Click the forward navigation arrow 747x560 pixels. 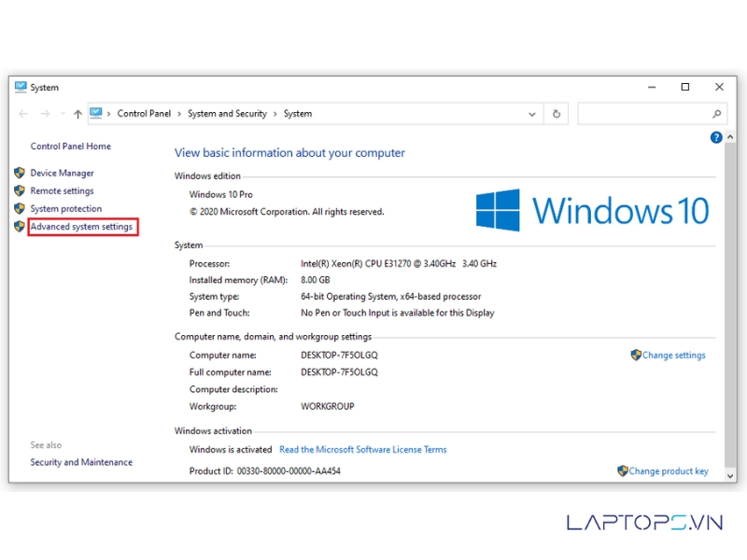pos(44,114)
